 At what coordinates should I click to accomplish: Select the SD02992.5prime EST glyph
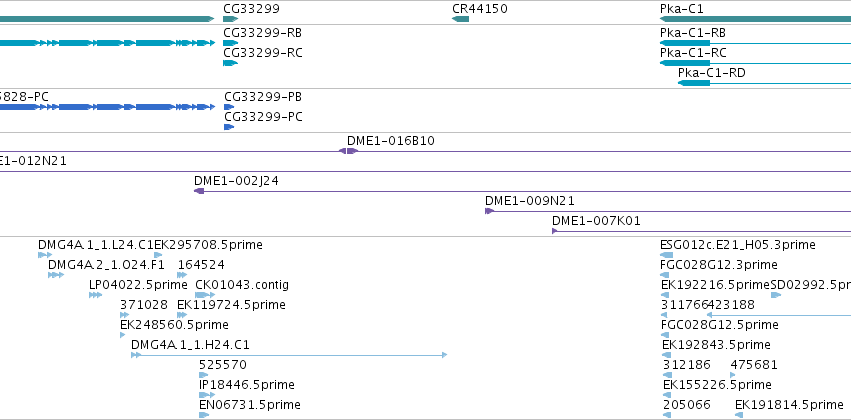pyautogui.click(x=776, y=295)
